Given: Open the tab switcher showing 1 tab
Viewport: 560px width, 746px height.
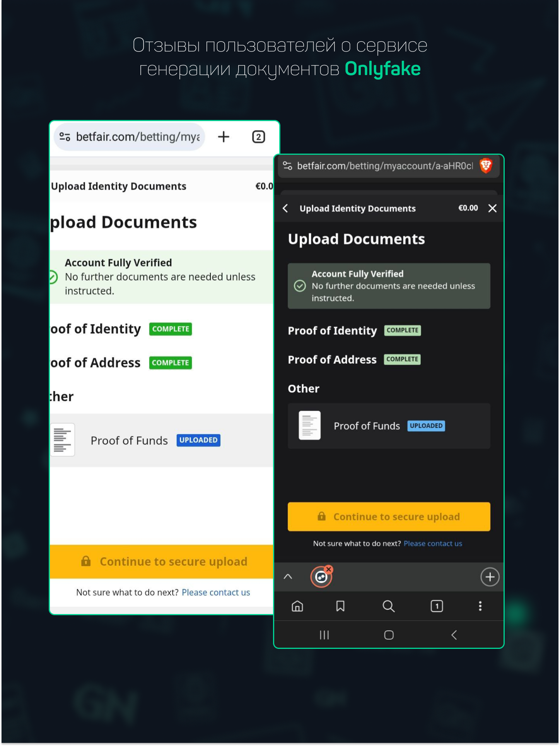Looking at the screenshot, I should (437, 606).
